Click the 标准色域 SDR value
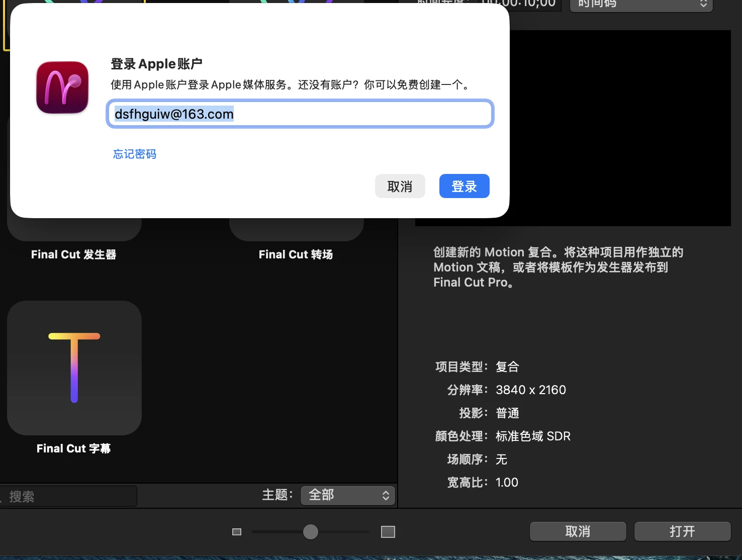The height and width of the screenshot is (560, 742). [533, 436]
